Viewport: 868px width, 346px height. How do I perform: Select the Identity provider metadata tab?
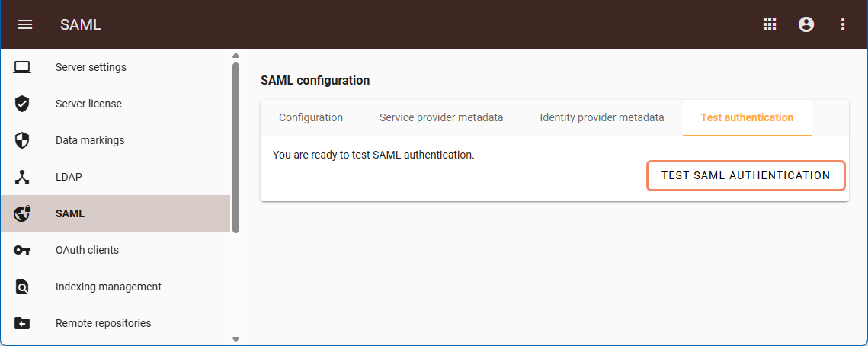[x=602, y=117]
